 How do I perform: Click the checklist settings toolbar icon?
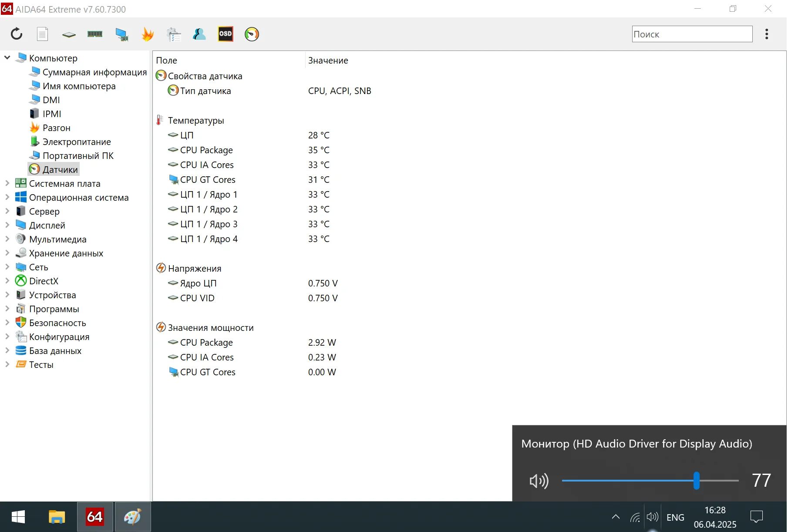[174, 34]
